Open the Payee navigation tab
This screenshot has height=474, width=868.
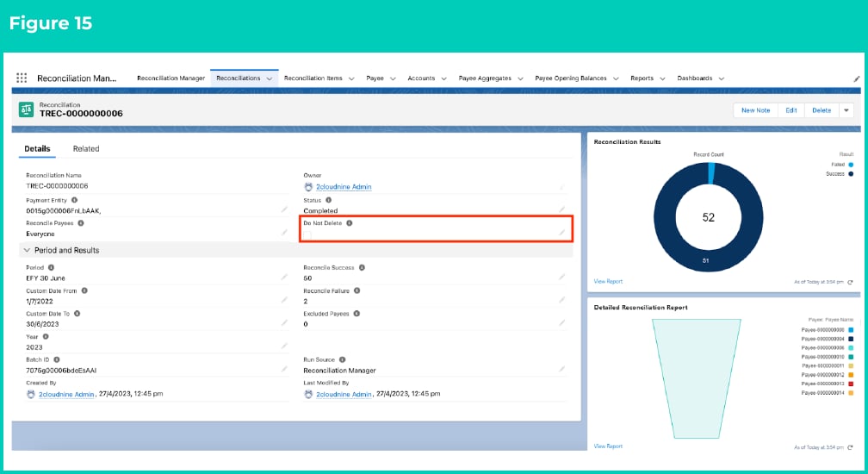(x=375, y=78)
